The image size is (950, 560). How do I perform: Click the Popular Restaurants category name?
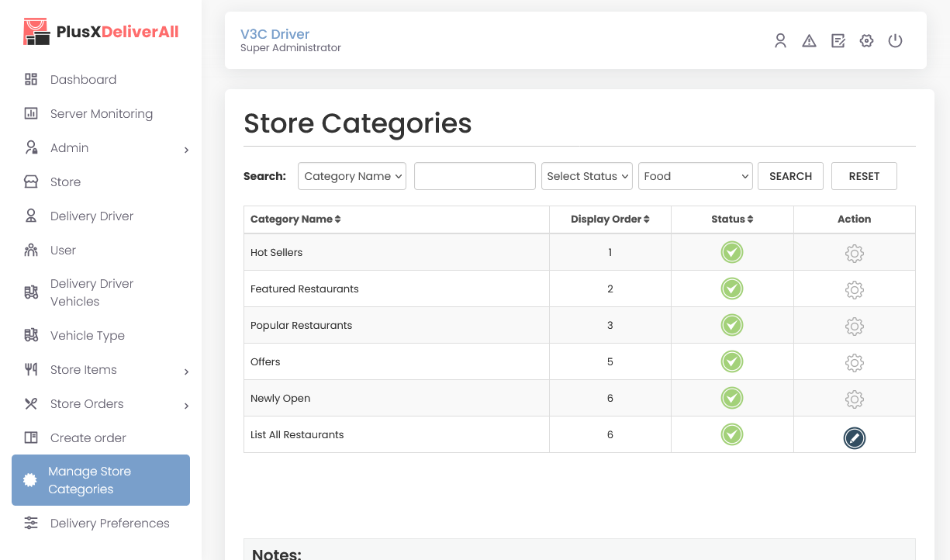tap(301, 325)
